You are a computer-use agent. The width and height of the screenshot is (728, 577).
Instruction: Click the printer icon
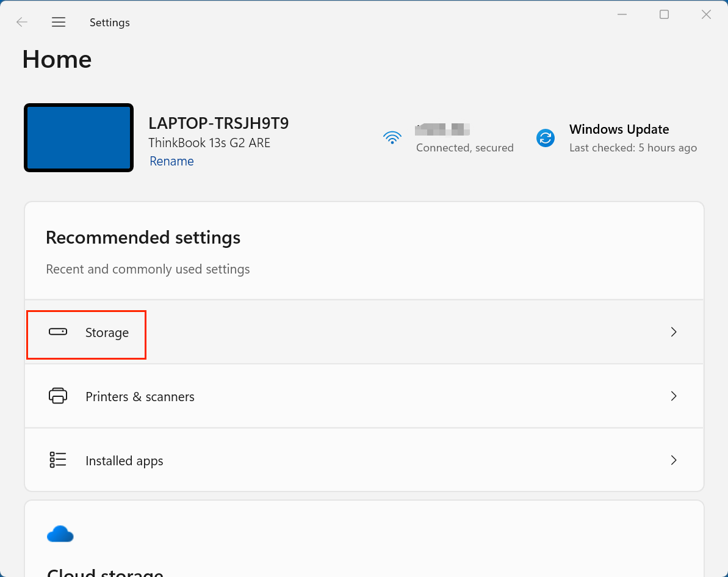pos(58,396)
